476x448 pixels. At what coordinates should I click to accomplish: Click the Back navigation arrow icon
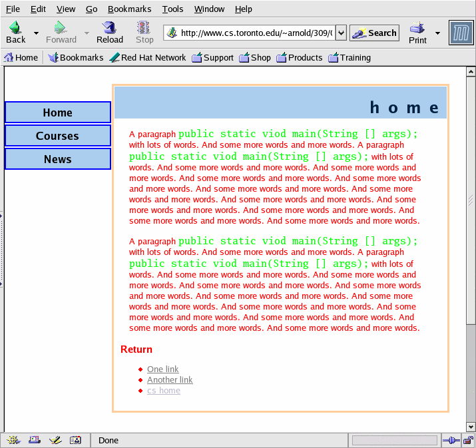click(15, 27)
